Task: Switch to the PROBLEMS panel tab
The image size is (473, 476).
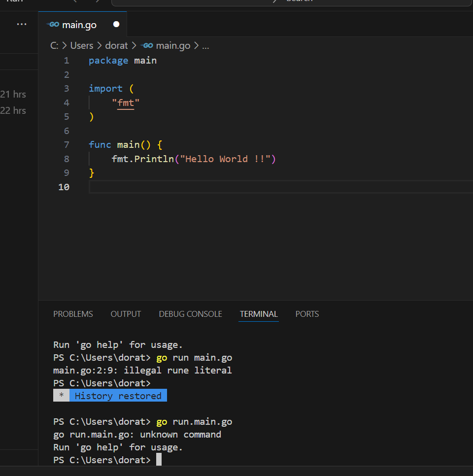Action: (73, 314)
